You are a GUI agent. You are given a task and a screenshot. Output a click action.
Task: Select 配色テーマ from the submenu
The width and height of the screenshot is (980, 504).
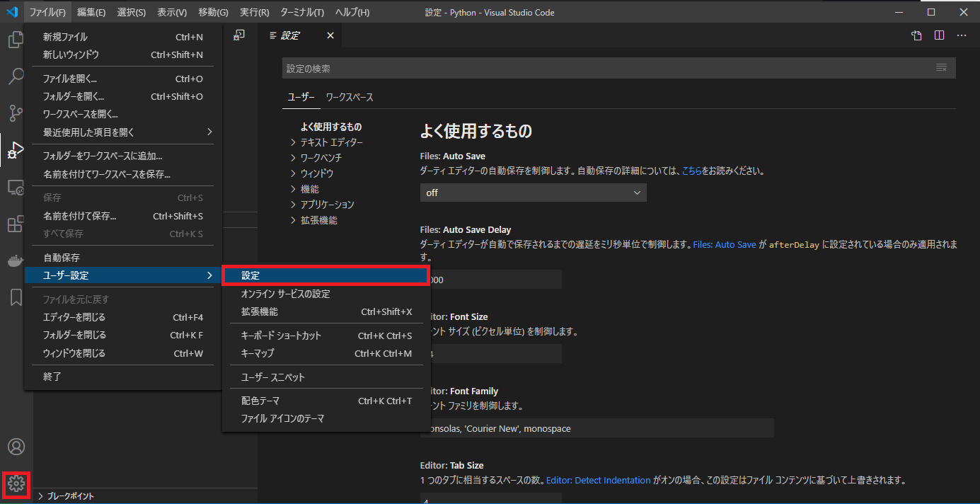pyautogui.click(x=325, y=401)
